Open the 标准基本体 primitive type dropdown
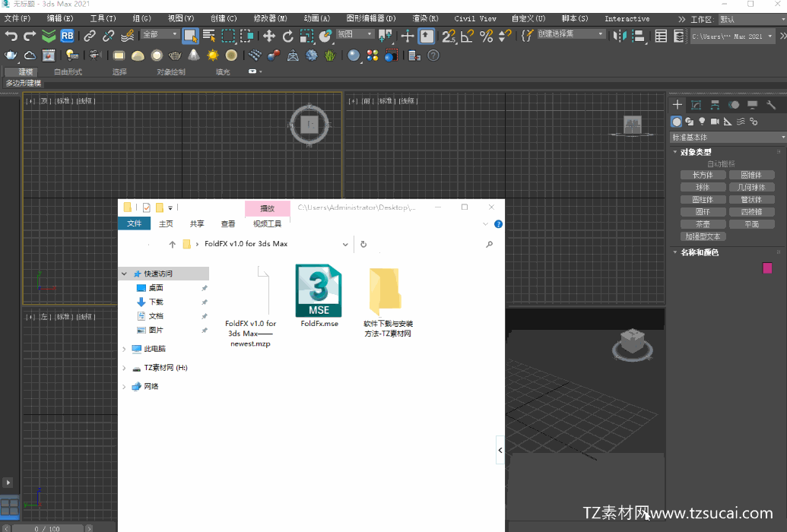 728,138
